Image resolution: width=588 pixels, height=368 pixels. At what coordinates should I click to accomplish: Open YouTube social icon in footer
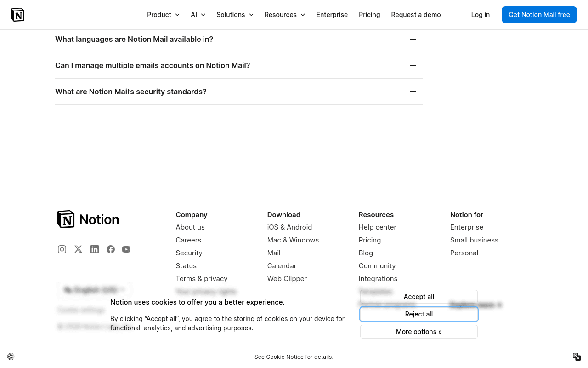pos(126,249)
